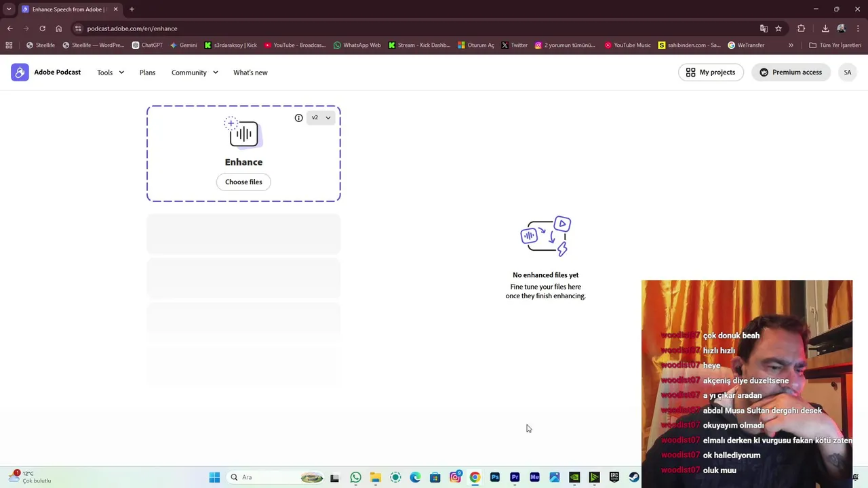Open Microsoft Edge from the taskbar
The height and width of the screenshot is (488, 868).
pos(415,477)
